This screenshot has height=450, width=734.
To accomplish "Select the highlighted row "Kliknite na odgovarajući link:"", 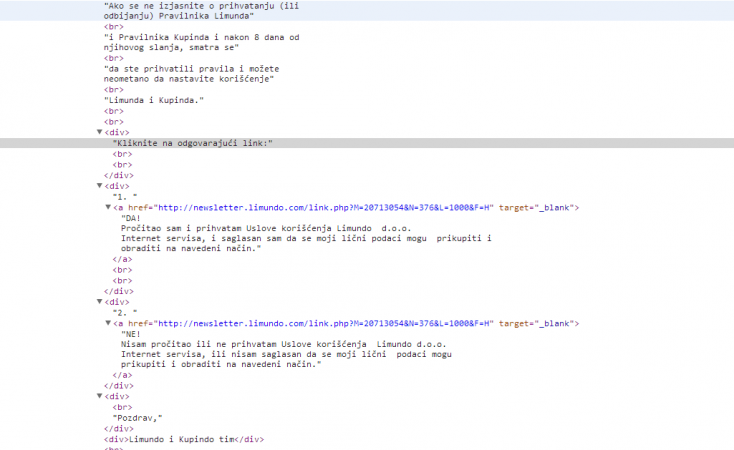I will pyautogui.click(x=367, y=143).
